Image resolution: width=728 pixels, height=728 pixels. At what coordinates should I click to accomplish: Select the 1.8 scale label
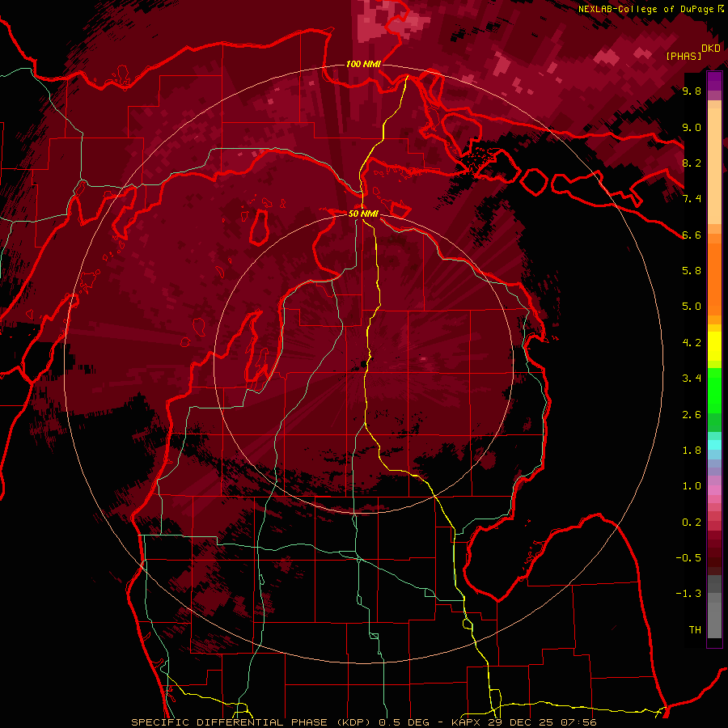coord(692,451)
